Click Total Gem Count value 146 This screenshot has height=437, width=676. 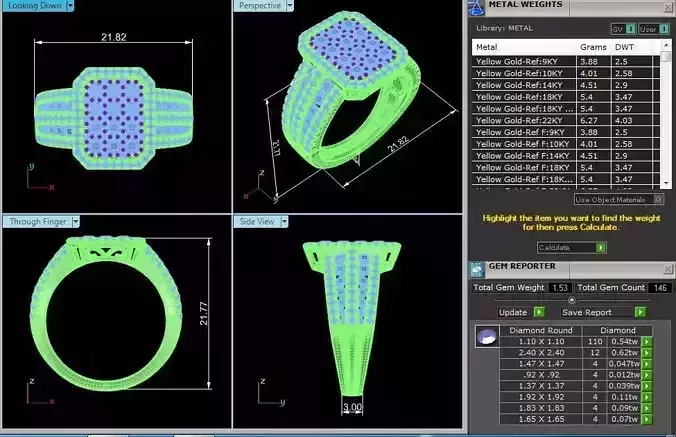point(660,287)
